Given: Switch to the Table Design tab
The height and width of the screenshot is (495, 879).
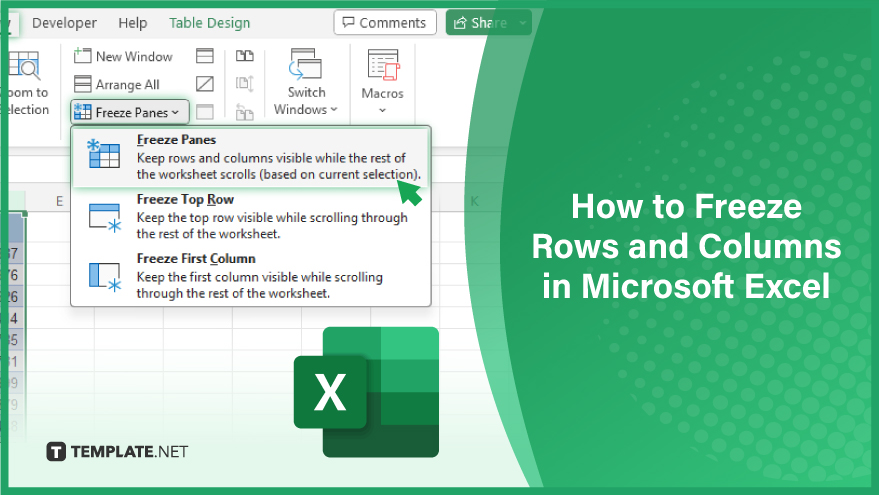Looking at the screenshot, I should pyautogui.click(x=210, y=23).
